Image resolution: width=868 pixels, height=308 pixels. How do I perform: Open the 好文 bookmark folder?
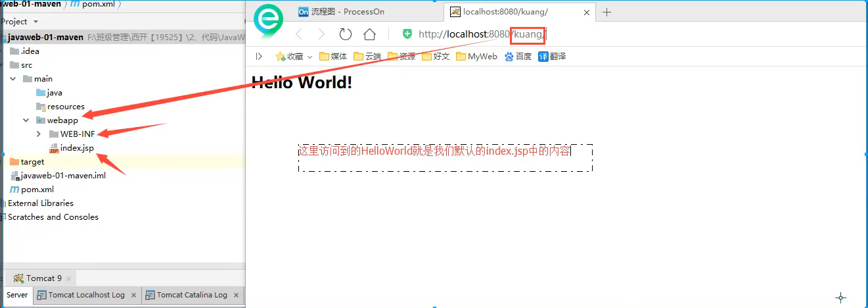tap(436, 57)
